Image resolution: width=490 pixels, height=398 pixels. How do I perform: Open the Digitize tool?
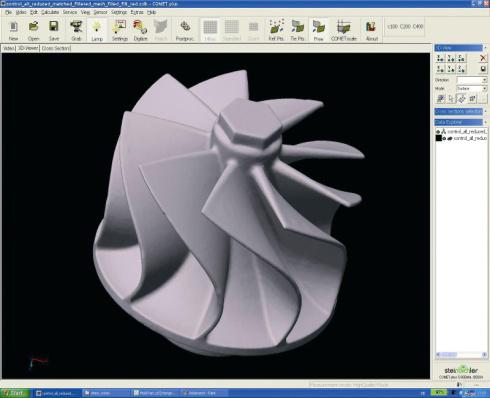click(x=140, y=30)
